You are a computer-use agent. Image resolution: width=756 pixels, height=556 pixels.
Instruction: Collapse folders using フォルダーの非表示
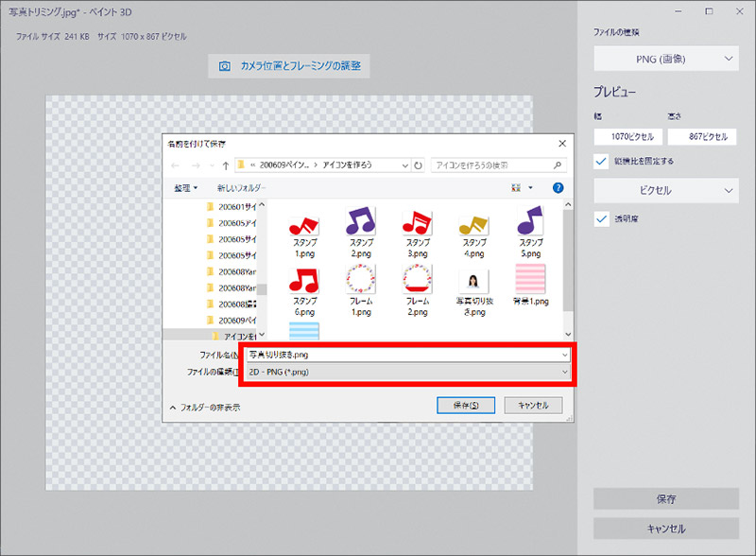click(204, 407)
